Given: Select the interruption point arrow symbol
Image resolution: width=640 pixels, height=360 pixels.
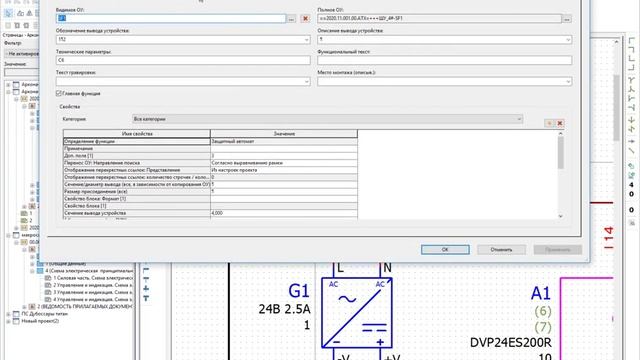Looking at the screenshot, I should 631,141.
